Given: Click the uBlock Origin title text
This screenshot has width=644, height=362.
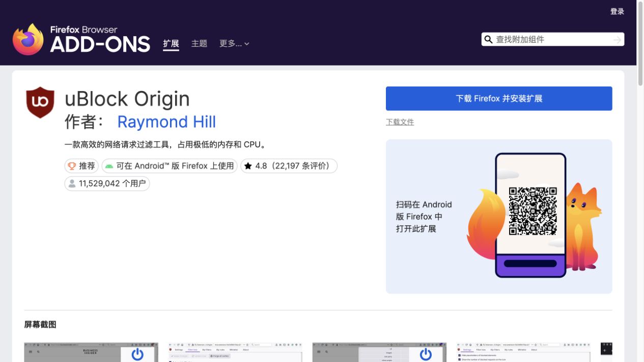Looking at the screenshot, I should point(127,99).
